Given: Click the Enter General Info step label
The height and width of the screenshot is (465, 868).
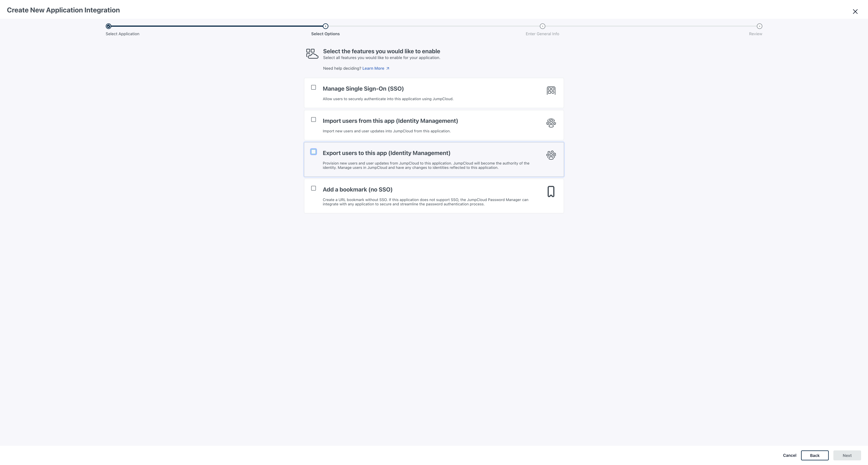Looking at the screenshot, I should point(542,34).
